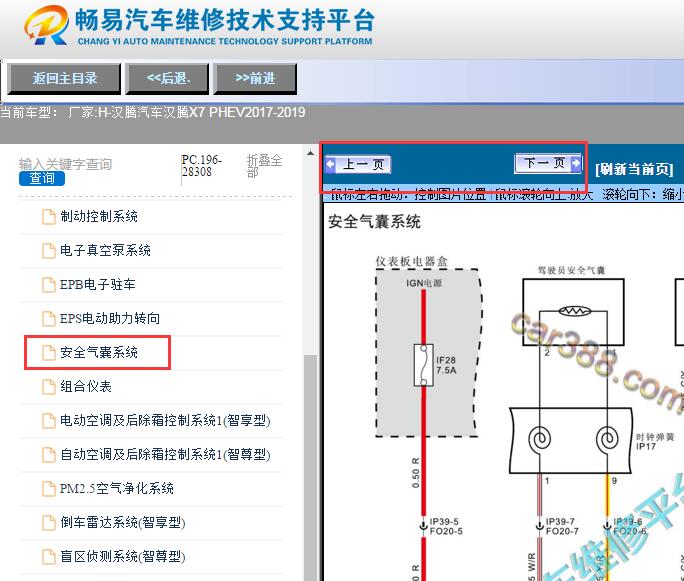Click document icon beside 制动控制系统
This screenshot has width=684, height=581.
(48, 217)
